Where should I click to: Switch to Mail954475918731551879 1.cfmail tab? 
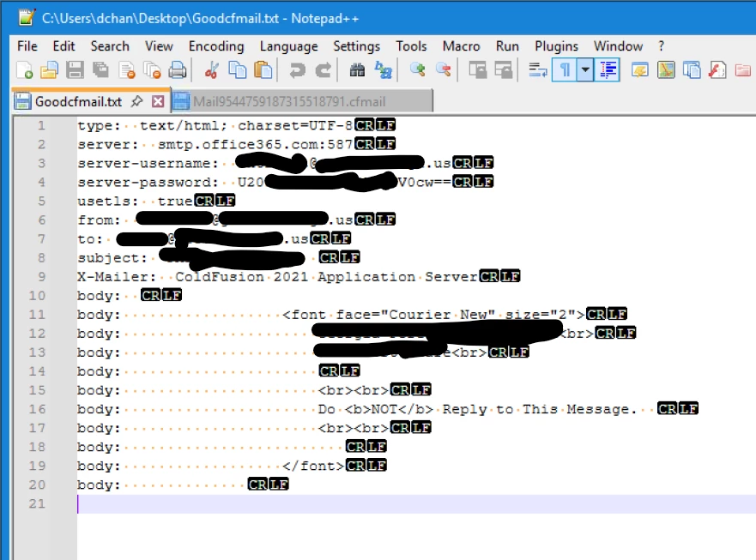tap(302, 101)
